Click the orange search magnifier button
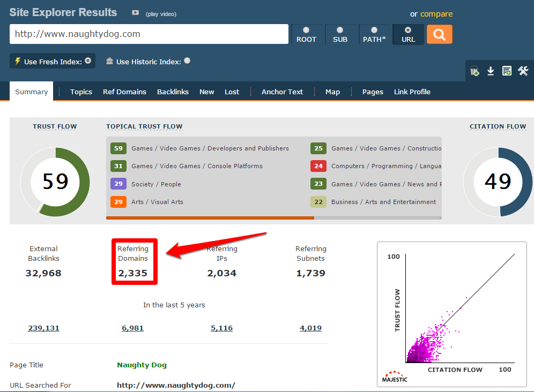Image resolution: width=534 pixels, height=392 pixels. (x=439, y=34)
